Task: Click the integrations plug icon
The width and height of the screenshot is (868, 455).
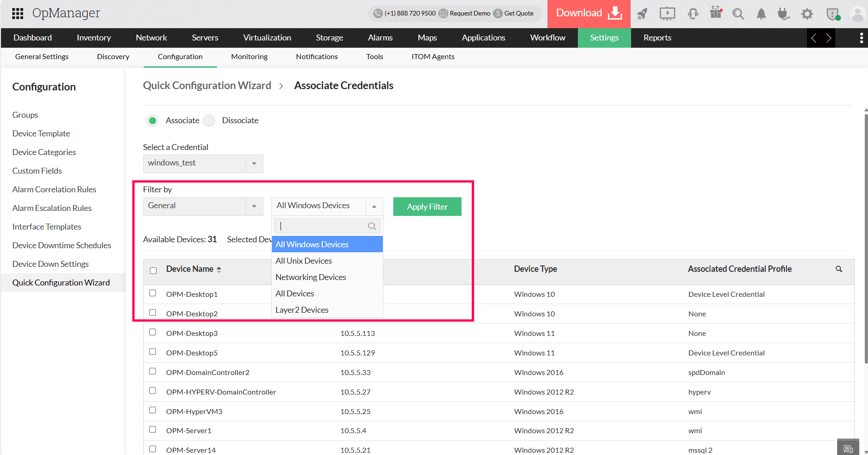Action: (783, 14)
